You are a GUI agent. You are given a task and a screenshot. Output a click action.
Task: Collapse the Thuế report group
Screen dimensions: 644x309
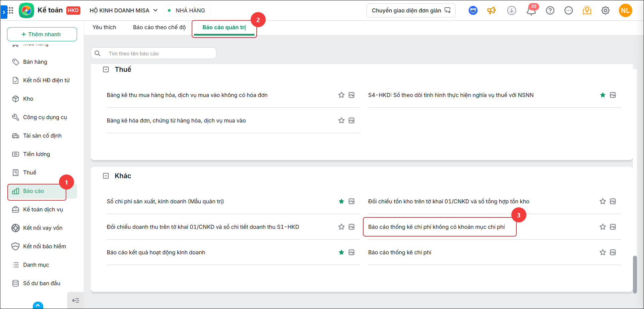click(106, 69)
